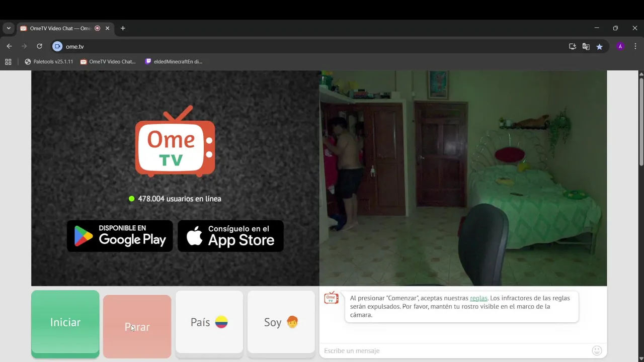644x362 pixels.
Task: Open the tab search dropdown arrow
Action: point(9,28)
